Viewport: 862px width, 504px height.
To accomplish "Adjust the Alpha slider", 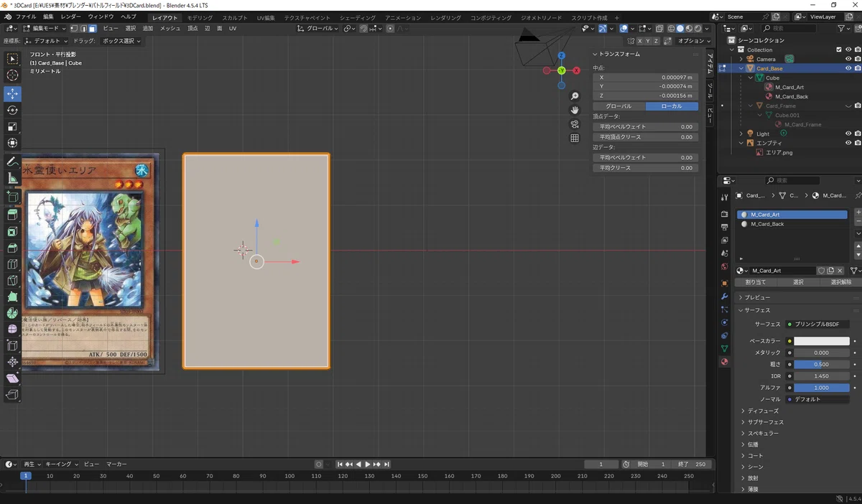I will [x=821, y=387].
